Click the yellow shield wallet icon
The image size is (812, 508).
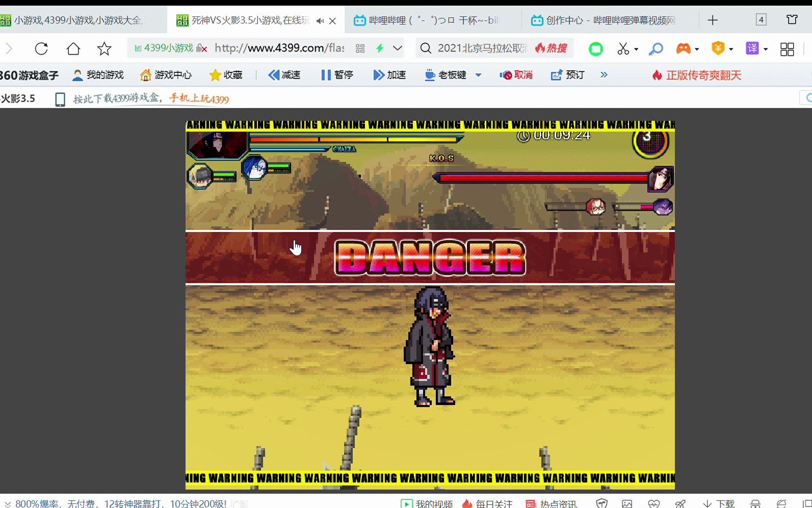(718, 48)
